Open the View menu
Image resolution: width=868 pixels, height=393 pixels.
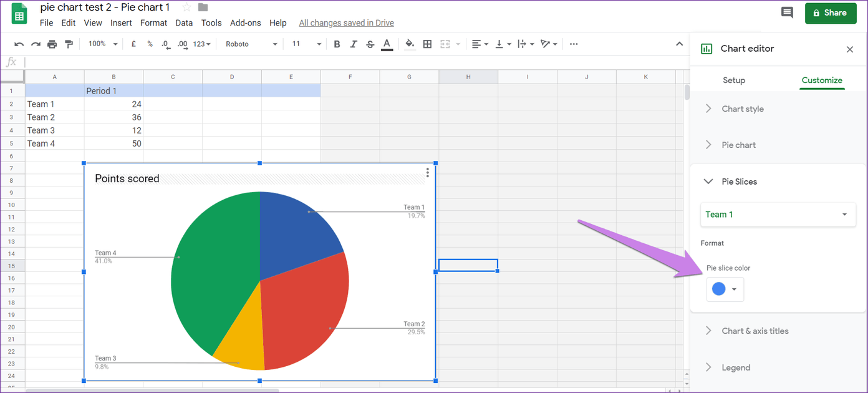(x=93, y=23)
